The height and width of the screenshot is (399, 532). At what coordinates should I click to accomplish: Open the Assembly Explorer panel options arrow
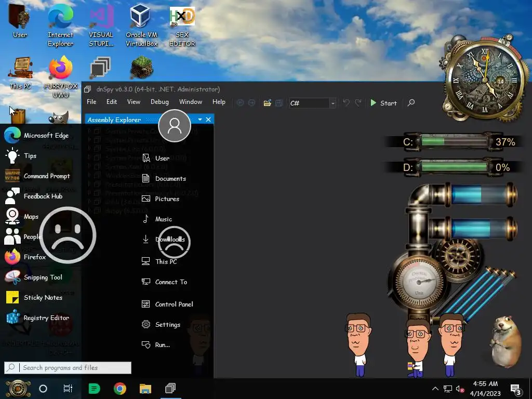coord(200,119)
